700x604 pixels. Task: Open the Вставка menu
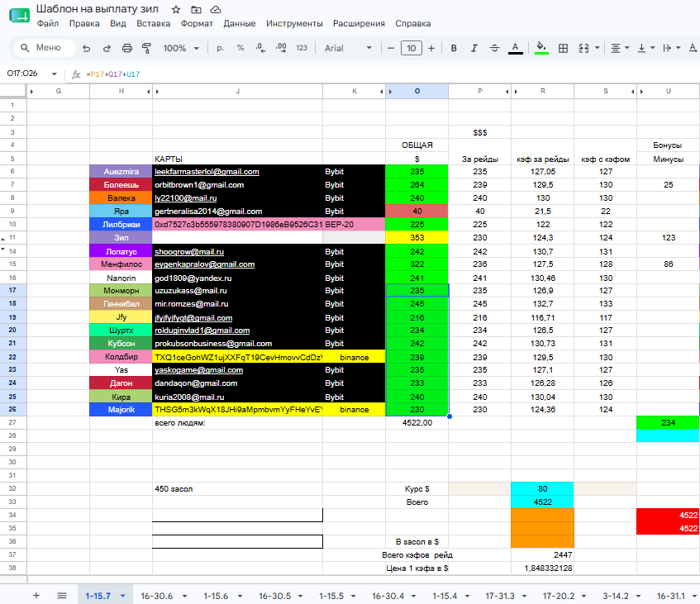[153, 24]
